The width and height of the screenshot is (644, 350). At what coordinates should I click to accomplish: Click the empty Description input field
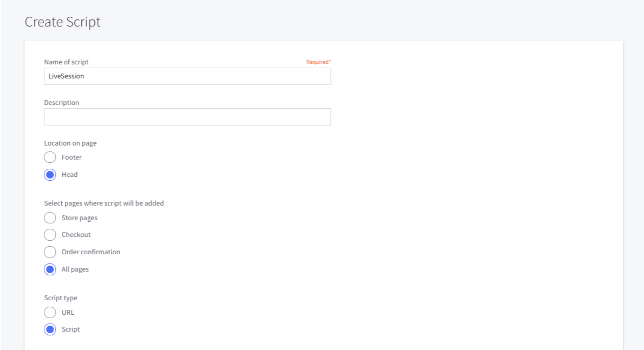(187, 117)
